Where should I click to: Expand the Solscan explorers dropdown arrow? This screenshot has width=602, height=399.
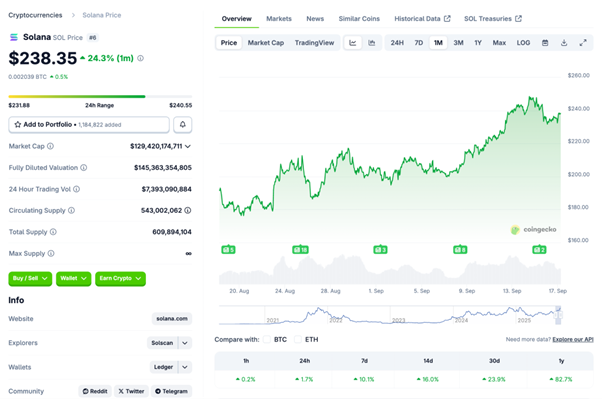click(185, 343)
